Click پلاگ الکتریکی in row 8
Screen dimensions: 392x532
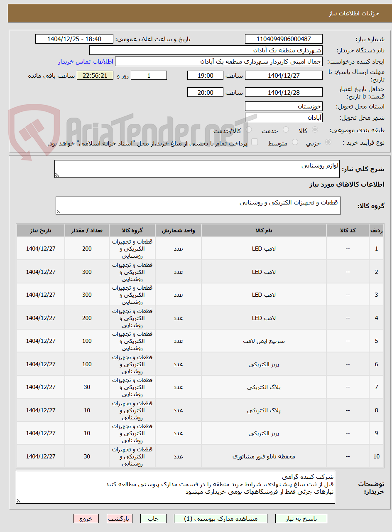click(264, 410)
